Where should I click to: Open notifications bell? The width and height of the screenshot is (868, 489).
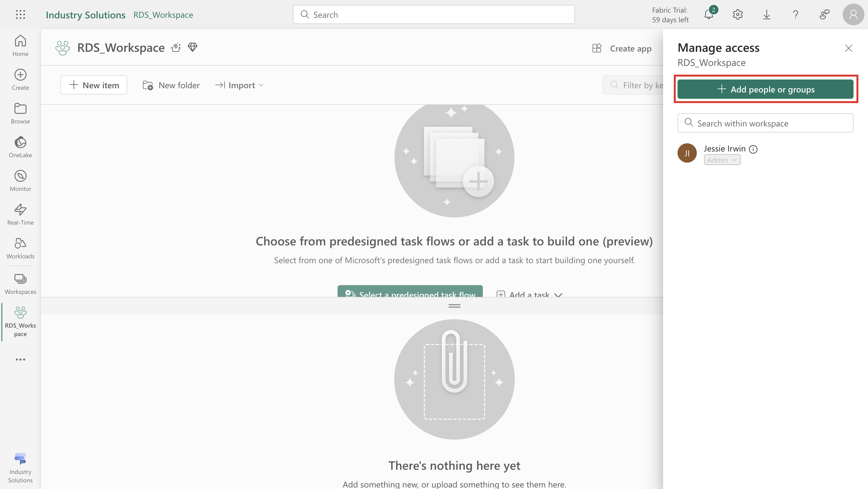(x=709, y=14)
